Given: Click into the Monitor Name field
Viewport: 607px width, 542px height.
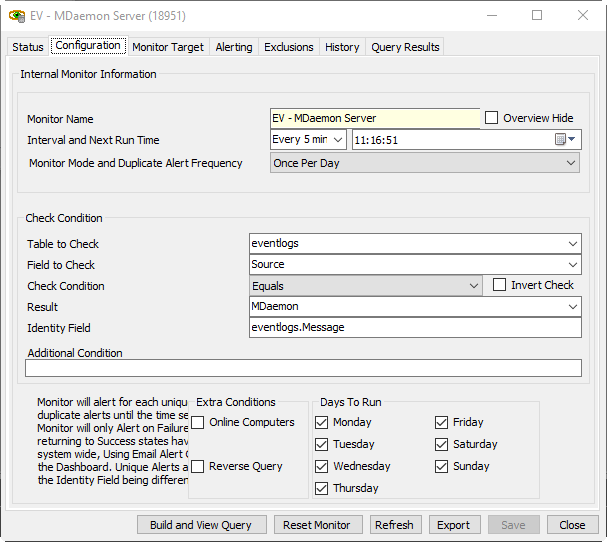Looking at the screenshot, I should point(375,118).
